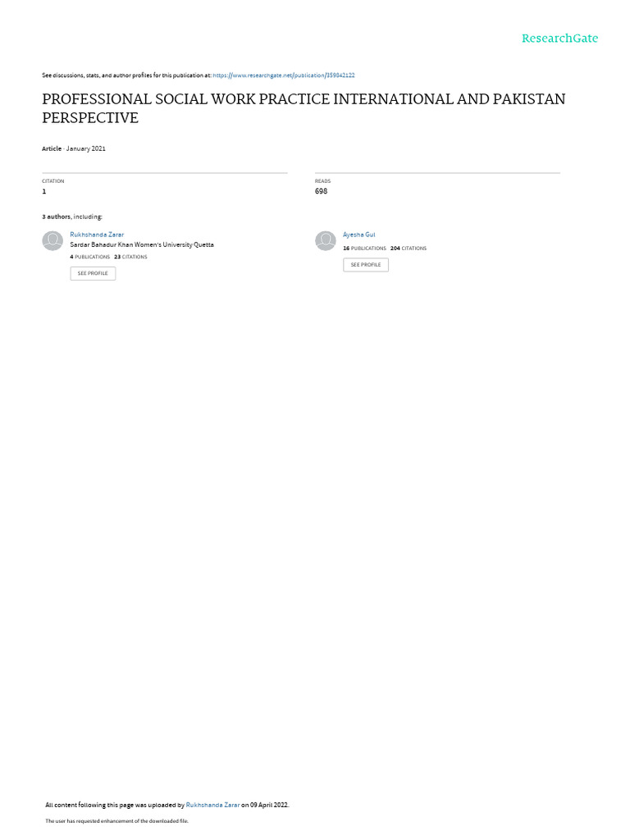Open Ayesha Gul author name link

point(359,235)
